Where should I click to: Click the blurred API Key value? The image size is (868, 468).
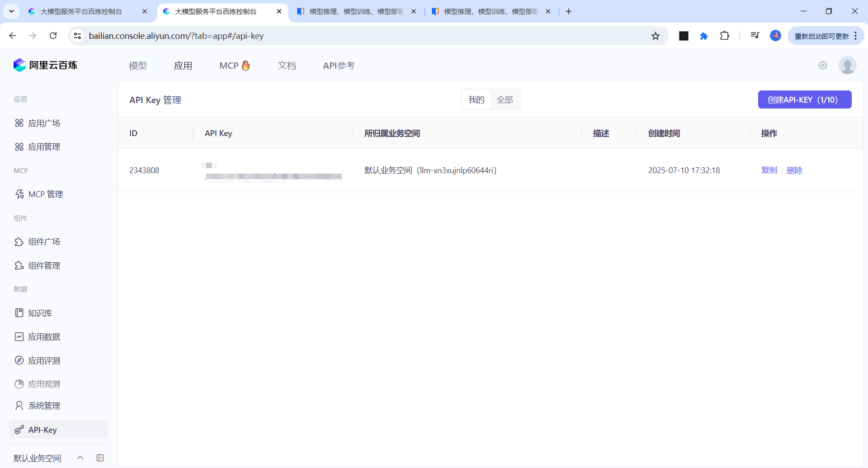(273, 172)
